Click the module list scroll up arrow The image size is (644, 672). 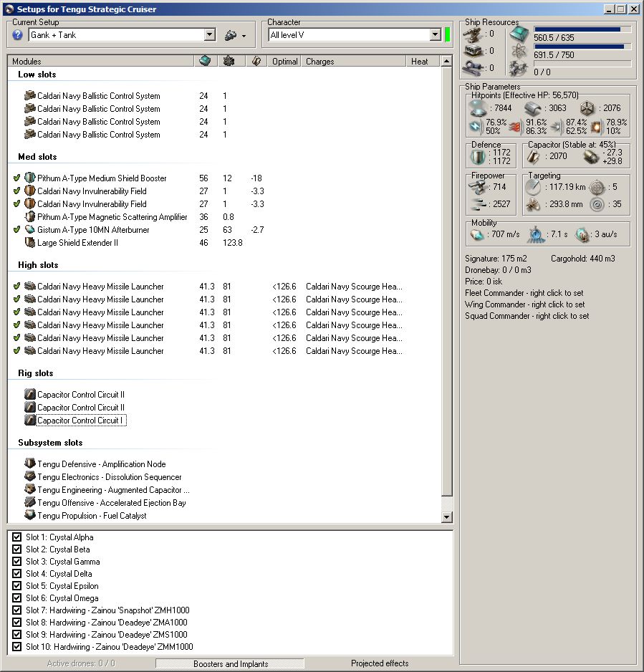(446, 61)
